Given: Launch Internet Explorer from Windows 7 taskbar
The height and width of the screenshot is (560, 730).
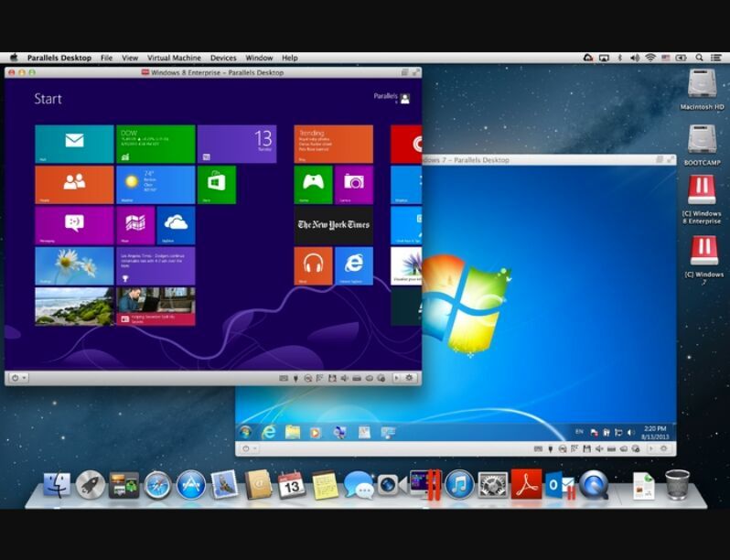Looking at the screenshot, I should 268,433.
